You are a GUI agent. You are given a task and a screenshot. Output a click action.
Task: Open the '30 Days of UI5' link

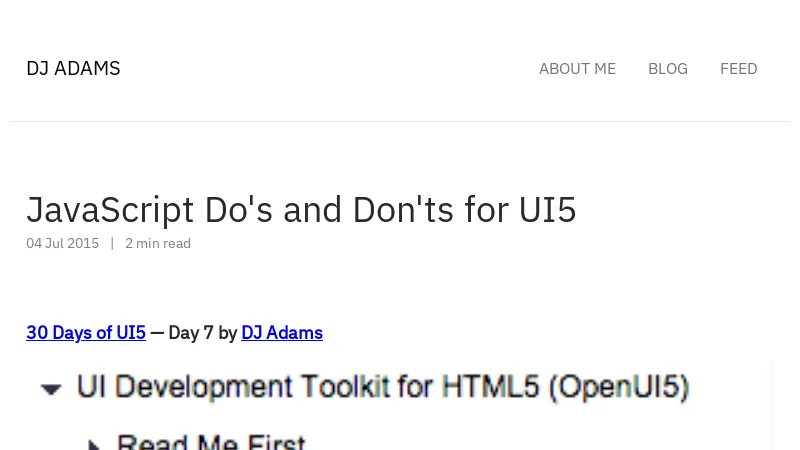86,333
